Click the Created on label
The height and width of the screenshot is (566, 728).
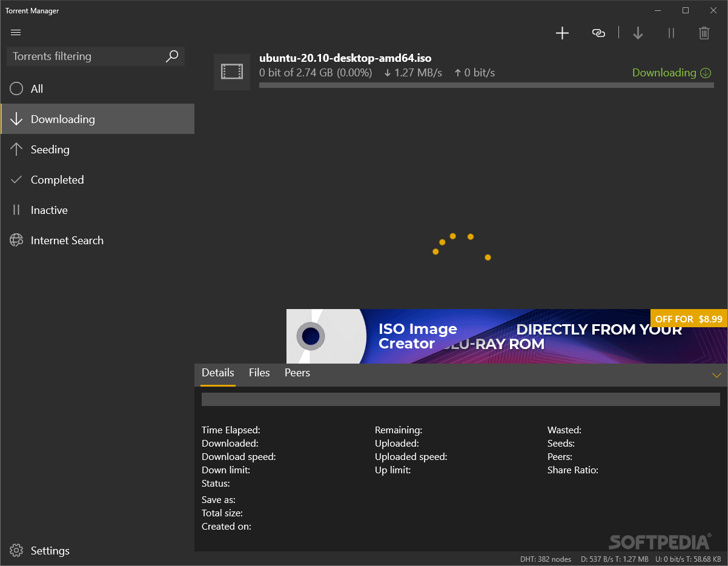click(227, 527)
